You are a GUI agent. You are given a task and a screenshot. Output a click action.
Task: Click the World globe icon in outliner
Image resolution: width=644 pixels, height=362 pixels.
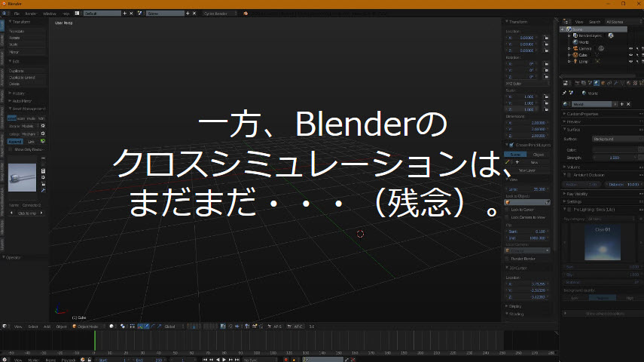[x=575, y=42]
